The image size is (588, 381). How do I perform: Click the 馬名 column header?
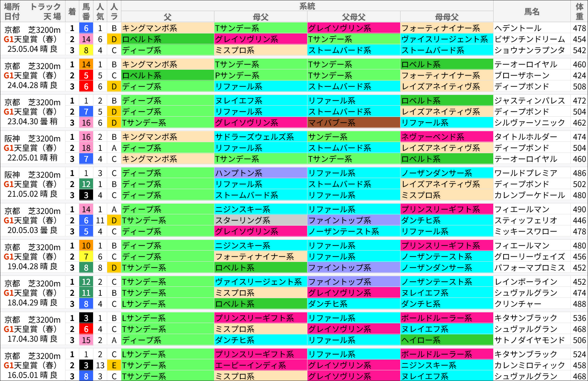[531, 12]
